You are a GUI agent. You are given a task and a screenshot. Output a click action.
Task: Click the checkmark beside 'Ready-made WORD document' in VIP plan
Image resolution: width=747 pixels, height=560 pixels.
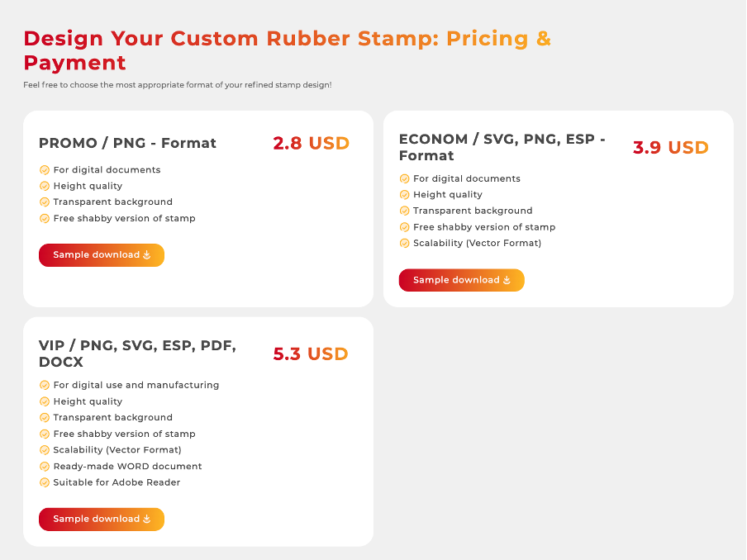click(x=44, y=466)
